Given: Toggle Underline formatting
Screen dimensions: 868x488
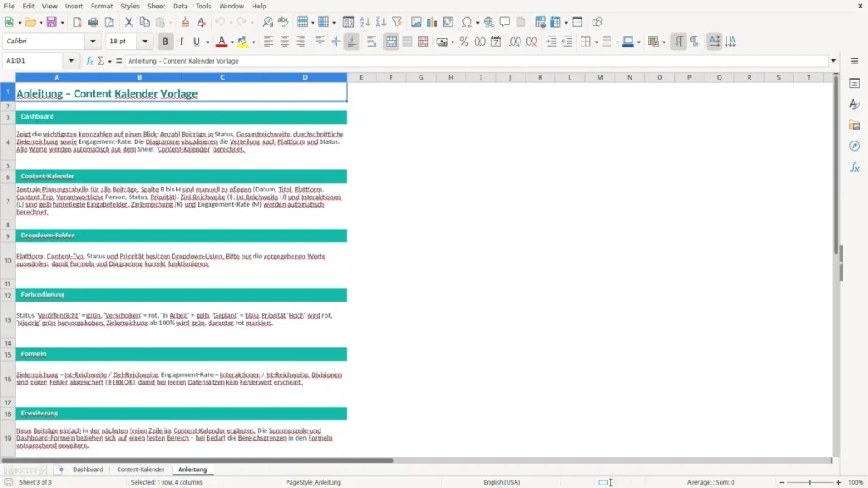Looking at the screenshot, I should [x=196, y=42].
